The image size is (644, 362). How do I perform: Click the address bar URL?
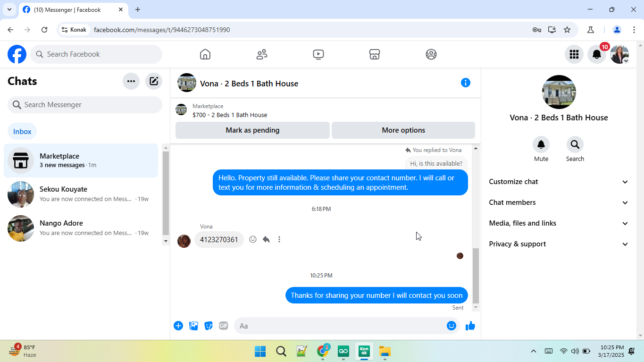tap(162, 30)
